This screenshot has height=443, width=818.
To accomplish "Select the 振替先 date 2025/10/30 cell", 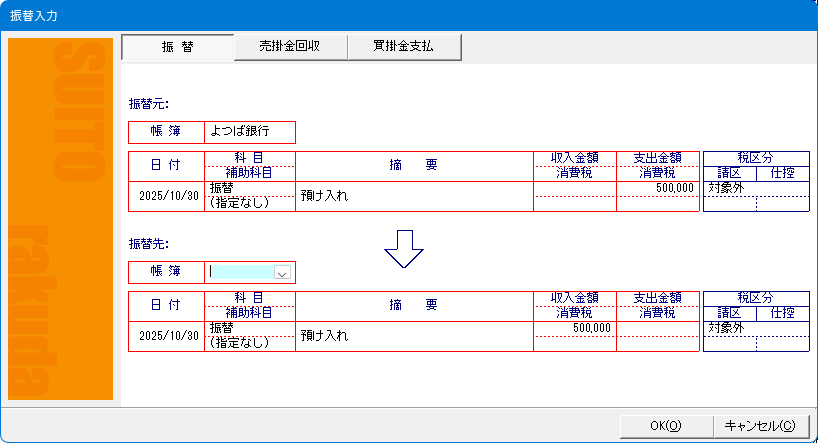I will coord(166,336).
